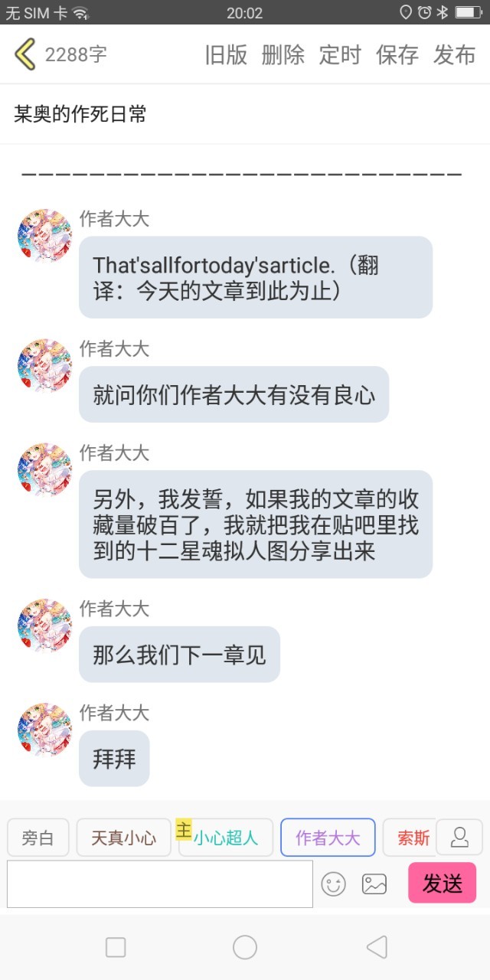Image resolution: width=490 pixels, height=980 pixels.
Task: Select 小心超人 main character chip
Action: (226, 838)
